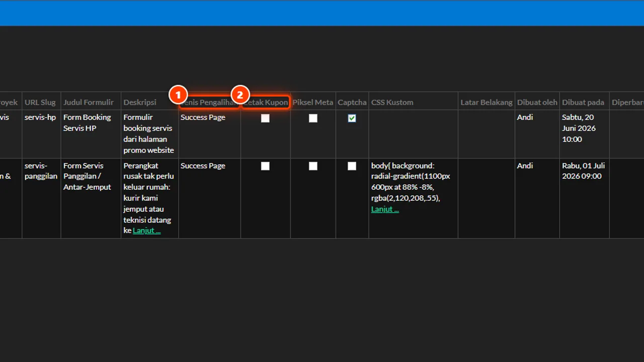
Task: Tick Piksel Meta checkbox in servis-hp row
Action: 313,118
